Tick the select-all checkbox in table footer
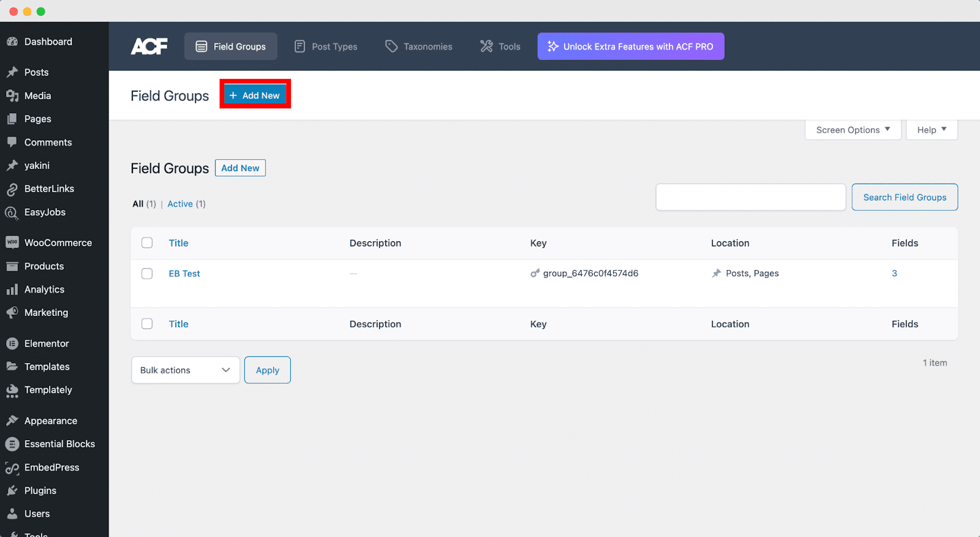 147,324
